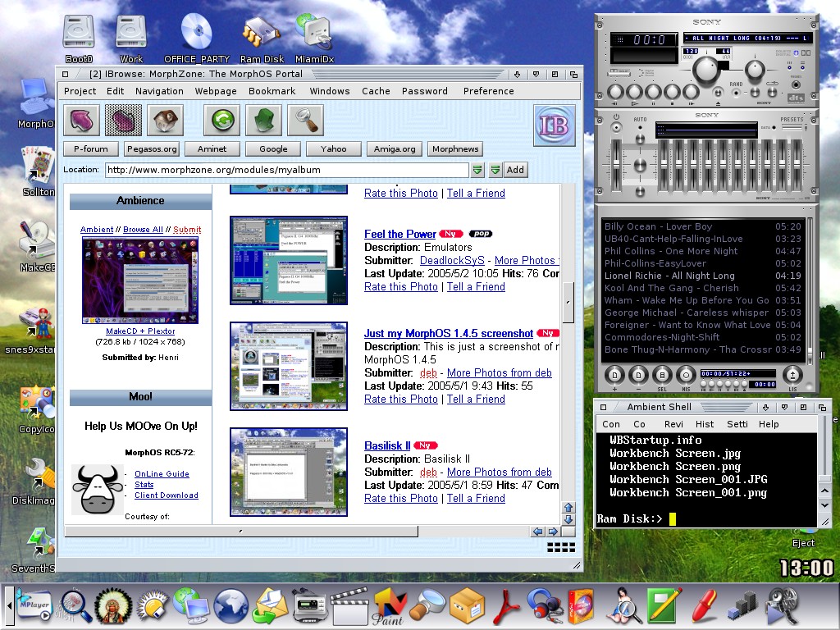
Task: Click the IBrowse Forward arrow button
Action: 124,120
